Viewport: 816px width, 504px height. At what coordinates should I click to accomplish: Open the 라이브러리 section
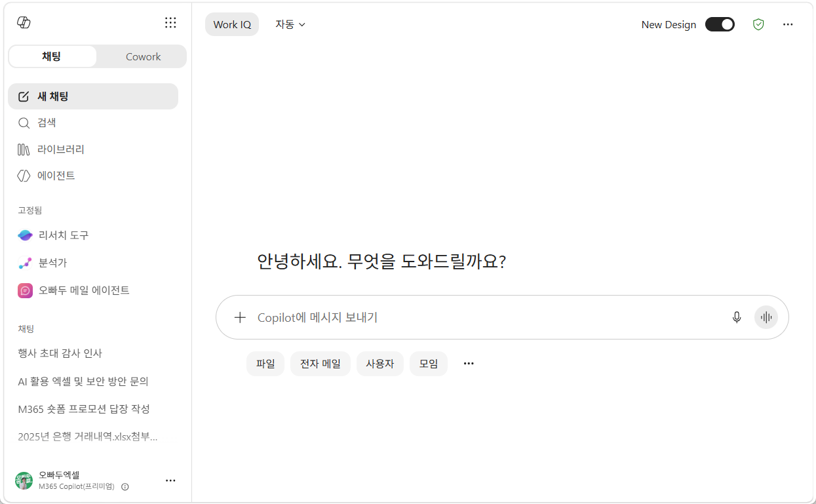(93, 149)
